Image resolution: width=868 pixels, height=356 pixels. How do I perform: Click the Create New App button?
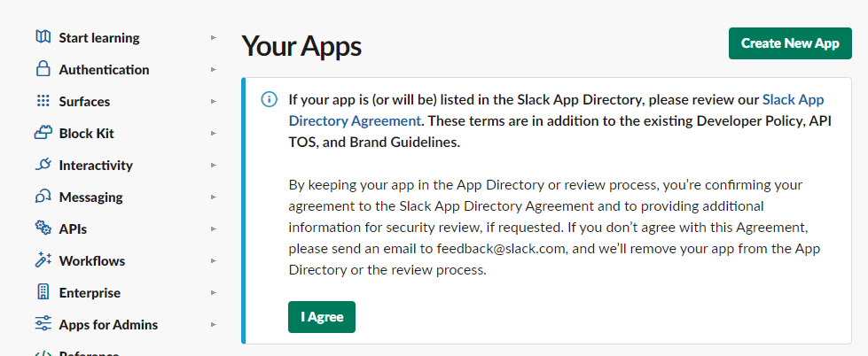pyautogui.click(x=790, y=43)
